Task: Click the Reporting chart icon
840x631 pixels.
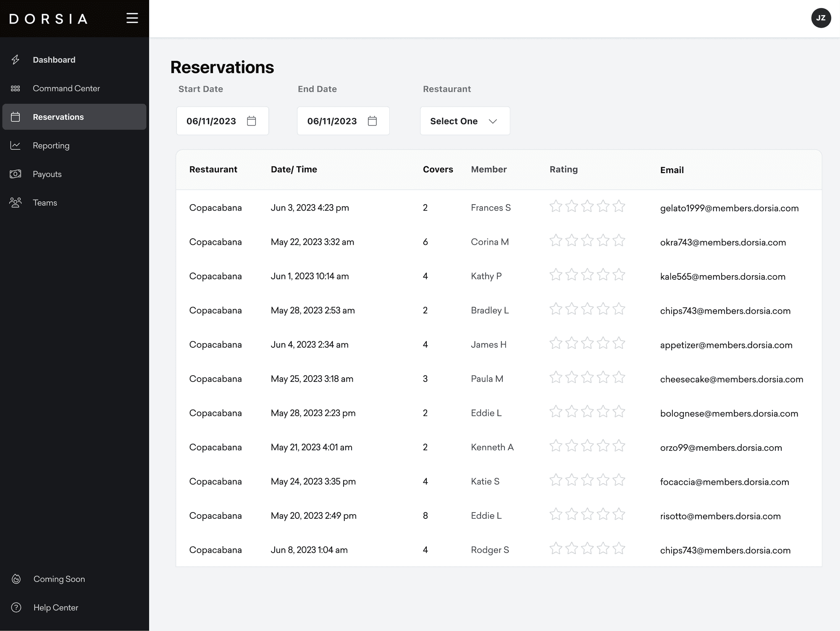Action: tap(16, 145)
